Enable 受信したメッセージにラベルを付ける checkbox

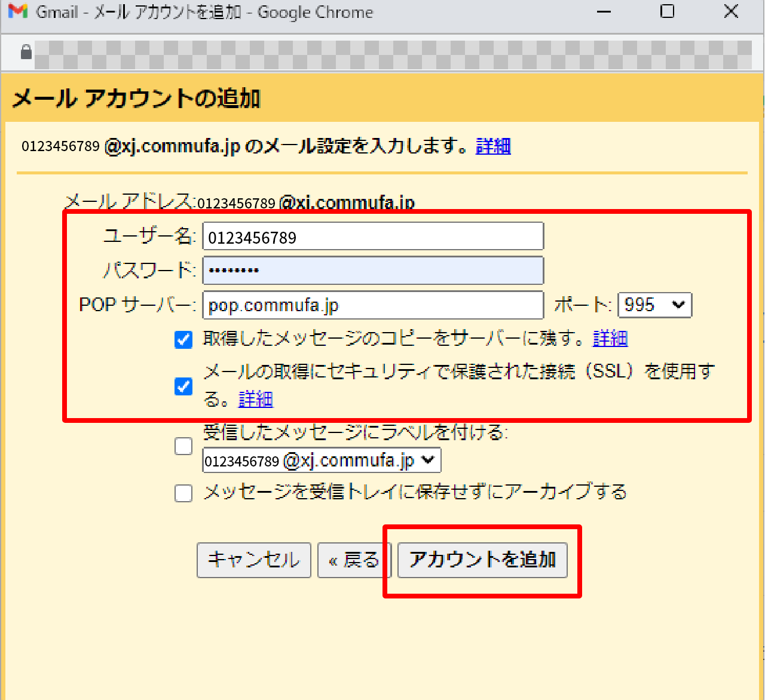[183, 446]
